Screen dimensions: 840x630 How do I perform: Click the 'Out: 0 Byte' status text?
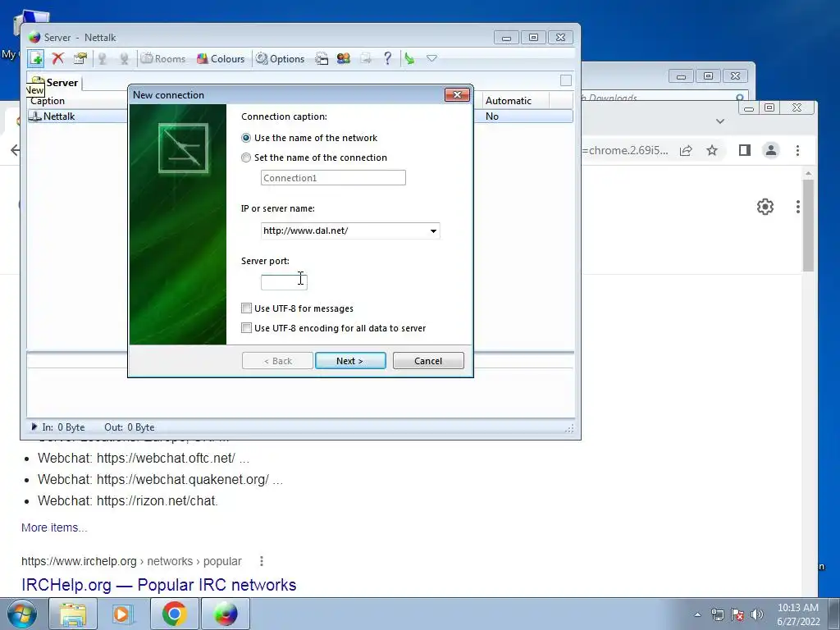coord(129,427)
